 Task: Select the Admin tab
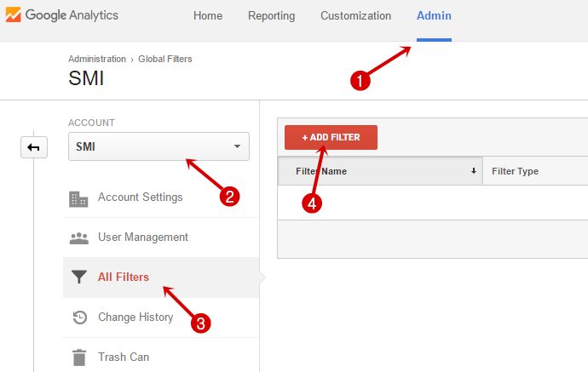pyautogui.click(x=434, y=15)
